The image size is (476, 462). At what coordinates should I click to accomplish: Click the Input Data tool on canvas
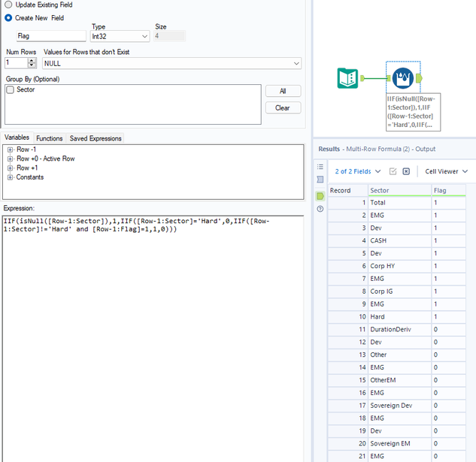(x=347, y=78)
